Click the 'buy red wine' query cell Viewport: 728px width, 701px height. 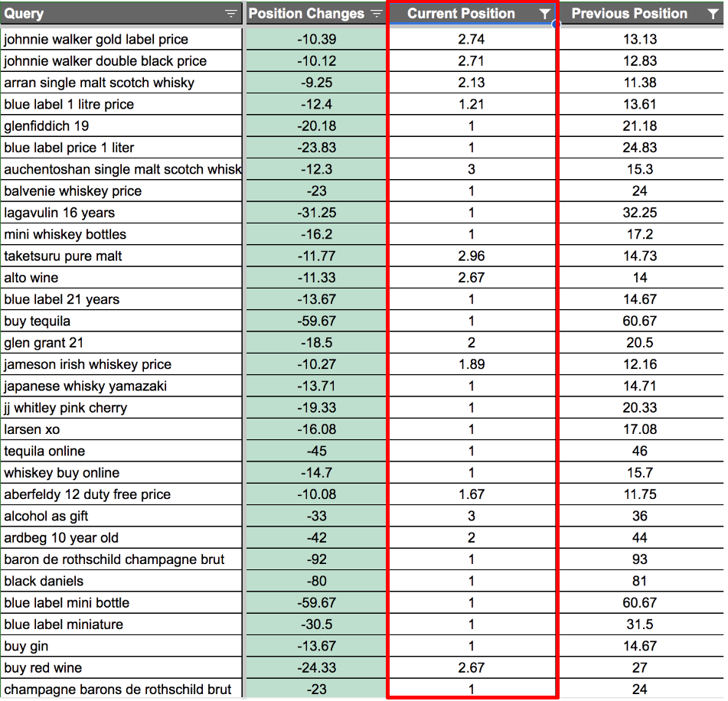122,667
